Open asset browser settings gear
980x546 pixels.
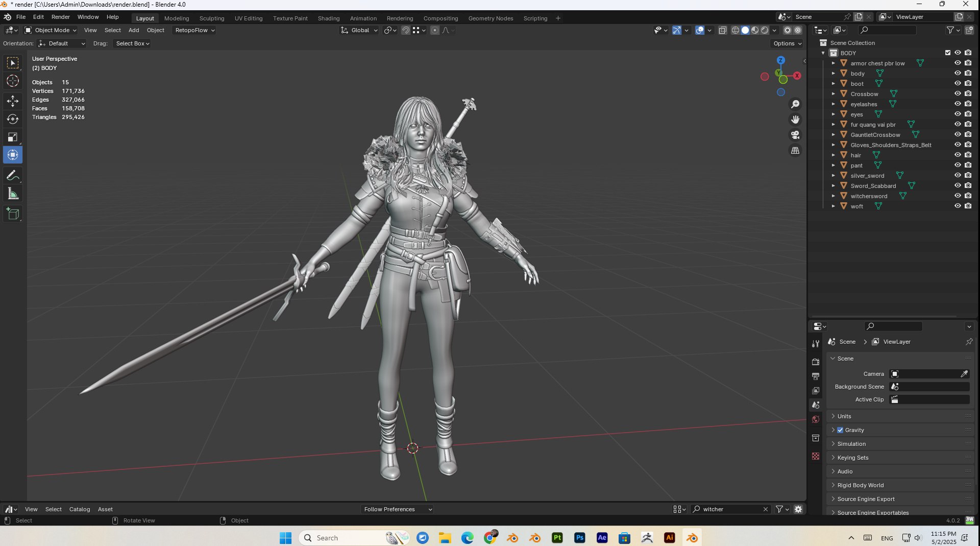tap(798, 509)
